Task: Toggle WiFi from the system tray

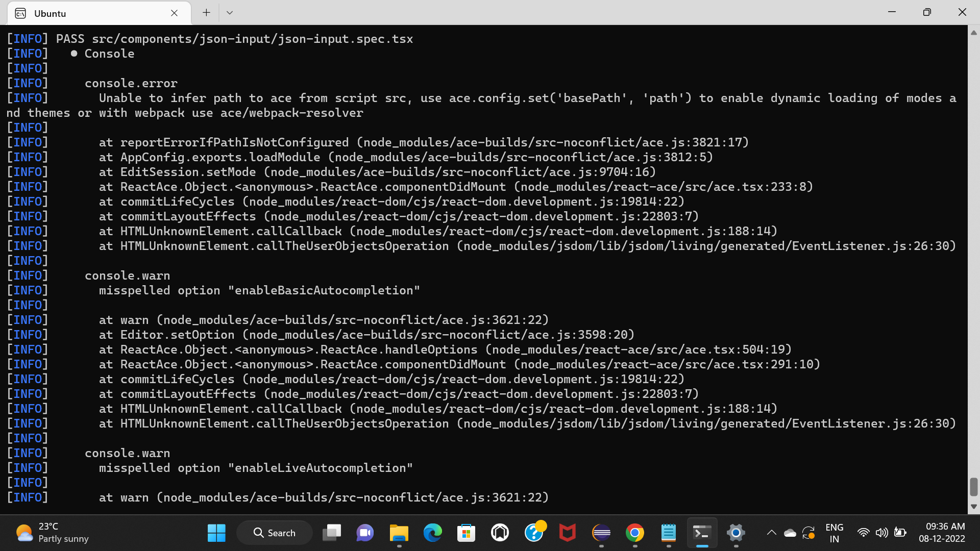Action: [x=864, y=532]
